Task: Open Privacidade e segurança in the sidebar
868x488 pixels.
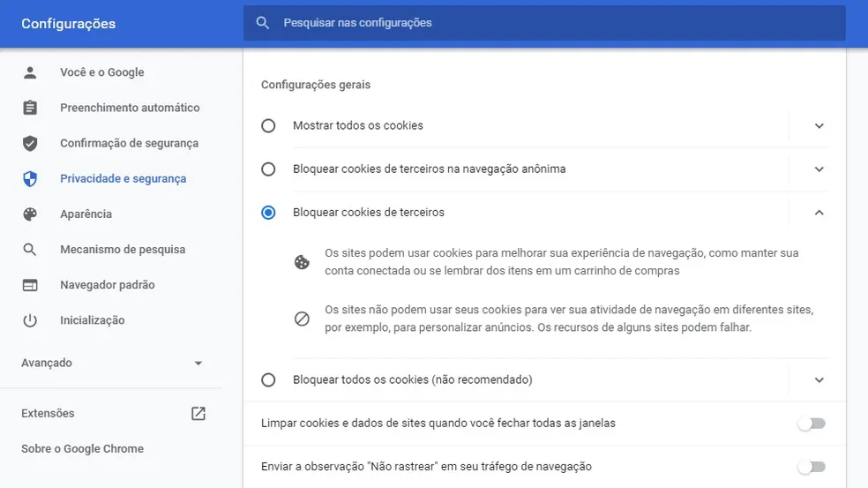Action: click(x=123, y=178)
